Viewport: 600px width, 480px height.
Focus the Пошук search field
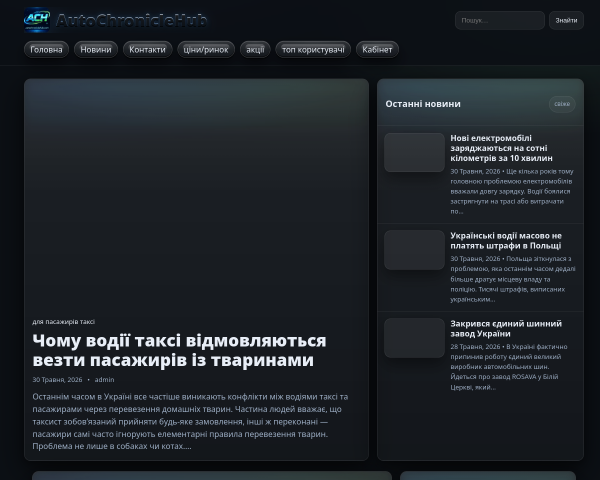[500, 20]
